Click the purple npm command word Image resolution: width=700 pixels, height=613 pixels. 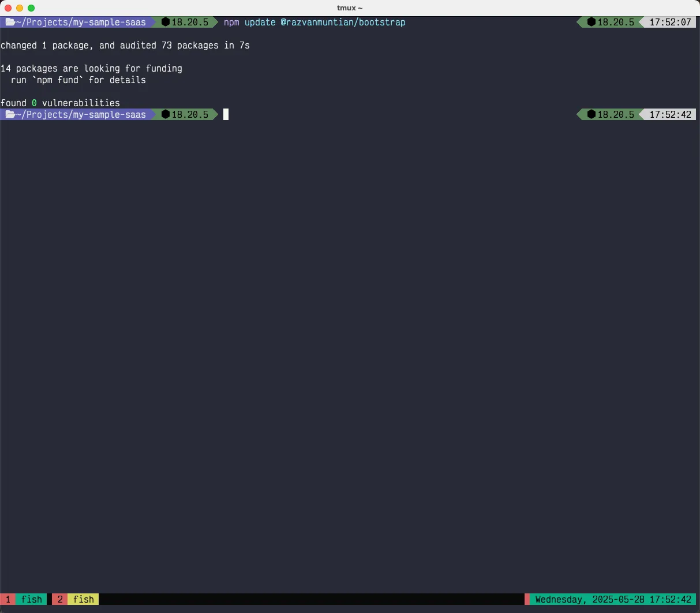[x=231, y=23]
